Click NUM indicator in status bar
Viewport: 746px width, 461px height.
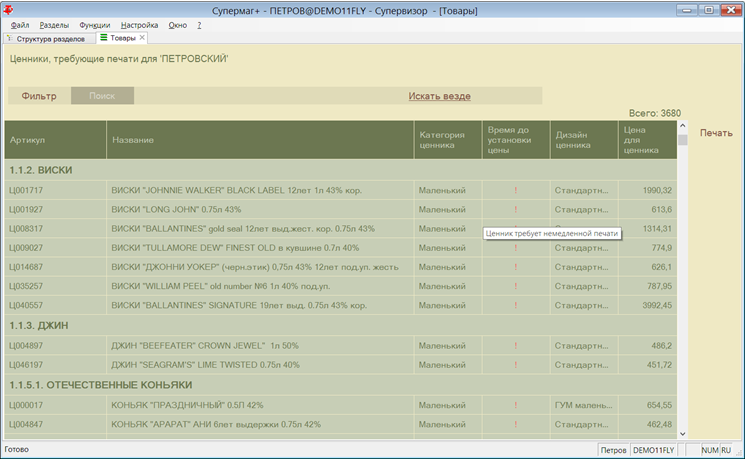[709, 450]
